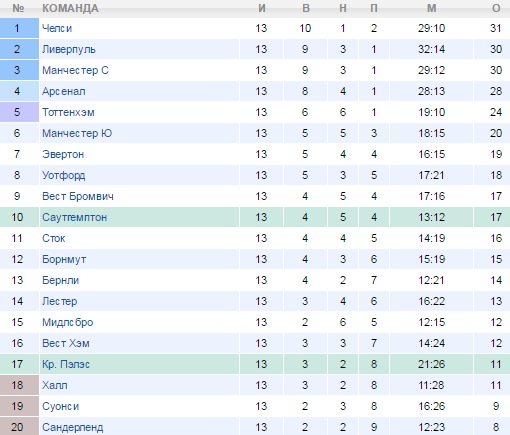Open the Уотфорд team page
The height and width of the screenshot is (435, 510).
pyautogui.click(x=64, y=175)
